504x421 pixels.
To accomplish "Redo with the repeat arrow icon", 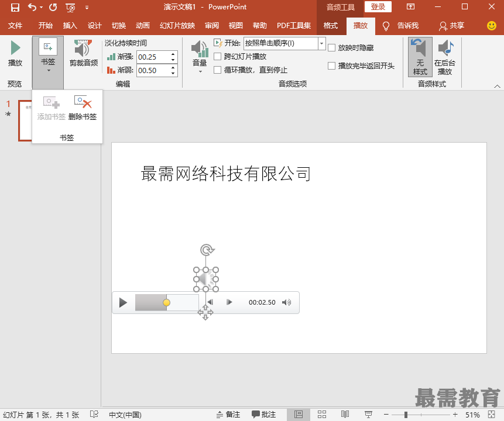I will 53,7.
